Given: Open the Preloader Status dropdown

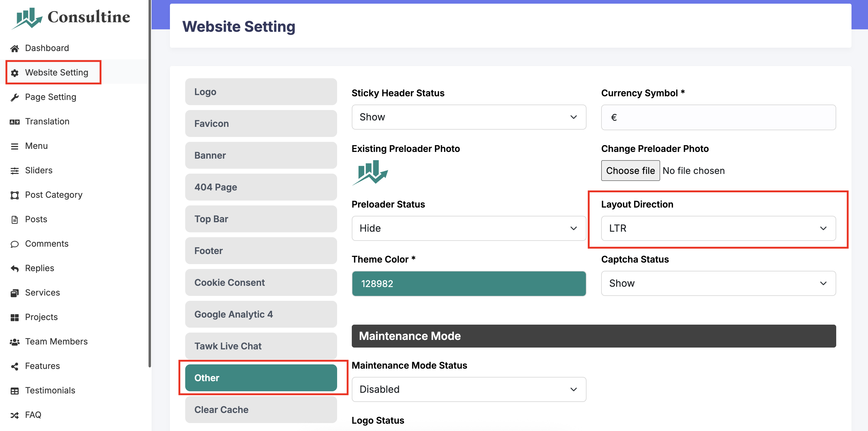Looking at the screenshot, I should (x=468, y=228).
